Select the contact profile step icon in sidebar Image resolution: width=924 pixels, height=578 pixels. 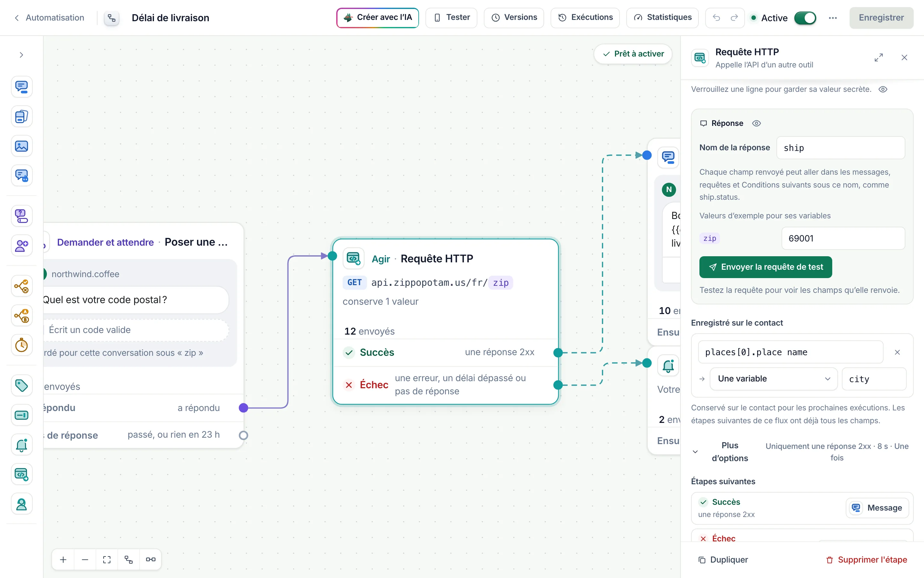[x=21, y=504]
